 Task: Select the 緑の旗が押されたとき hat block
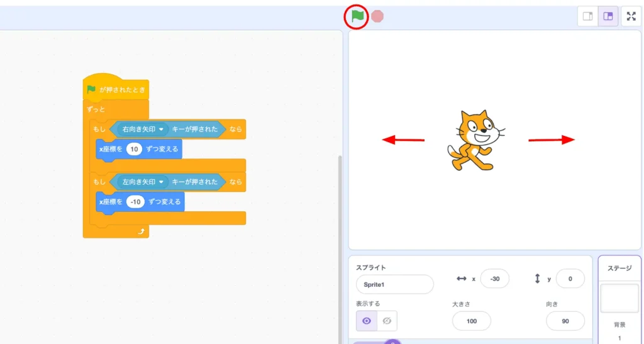(x=116, y=88)
